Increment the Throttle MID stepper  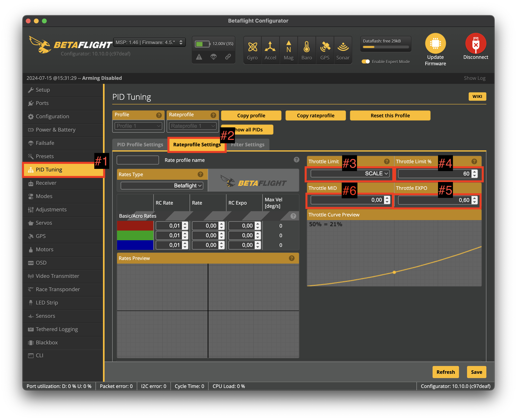[x=387, y=198]
